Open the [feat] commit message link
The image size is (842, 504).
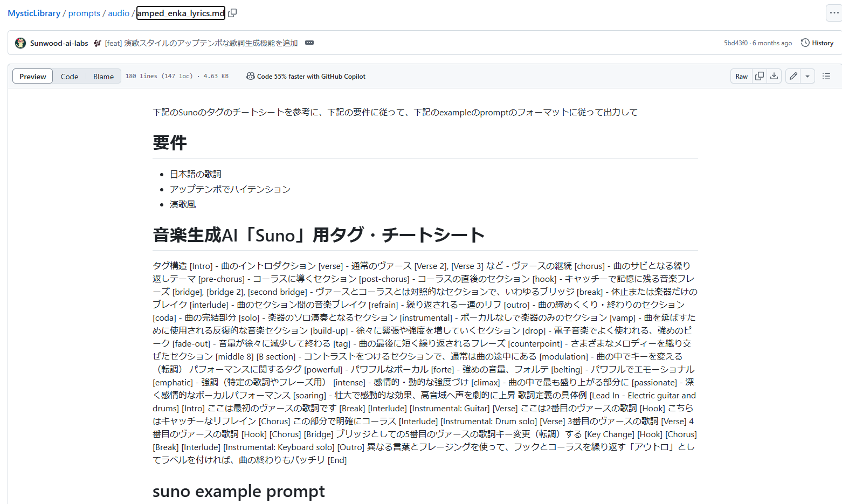pyautogui.click(x=201, y=43)
